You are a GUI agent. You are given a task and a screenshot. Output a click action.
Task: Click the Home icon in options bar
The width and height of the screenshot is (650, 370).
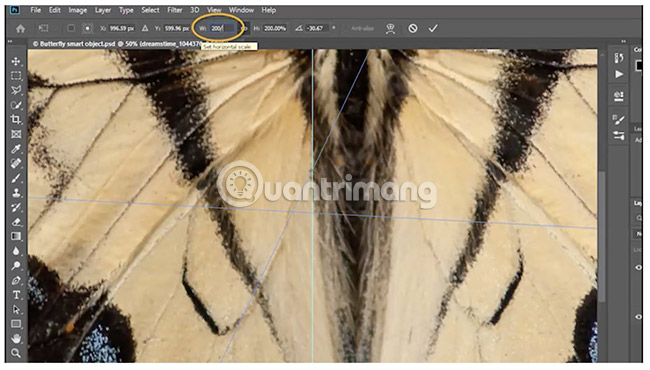pos(20,29)
